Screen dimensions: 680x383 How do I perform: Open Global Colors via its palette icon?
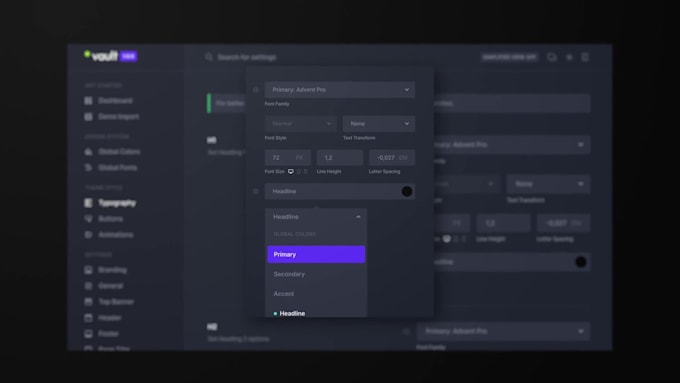tap(88, 152)
